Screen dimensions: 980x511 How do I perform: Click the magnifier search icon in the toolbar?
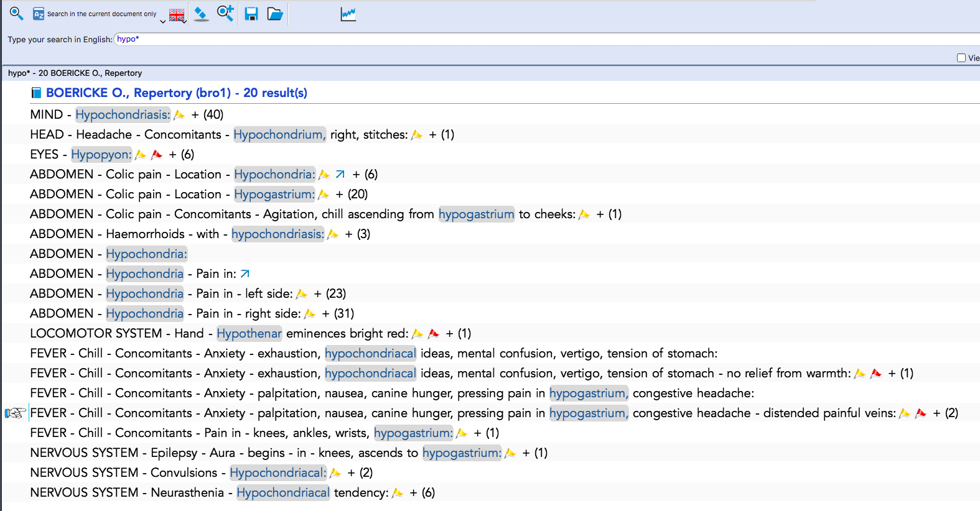click(16, 13)
